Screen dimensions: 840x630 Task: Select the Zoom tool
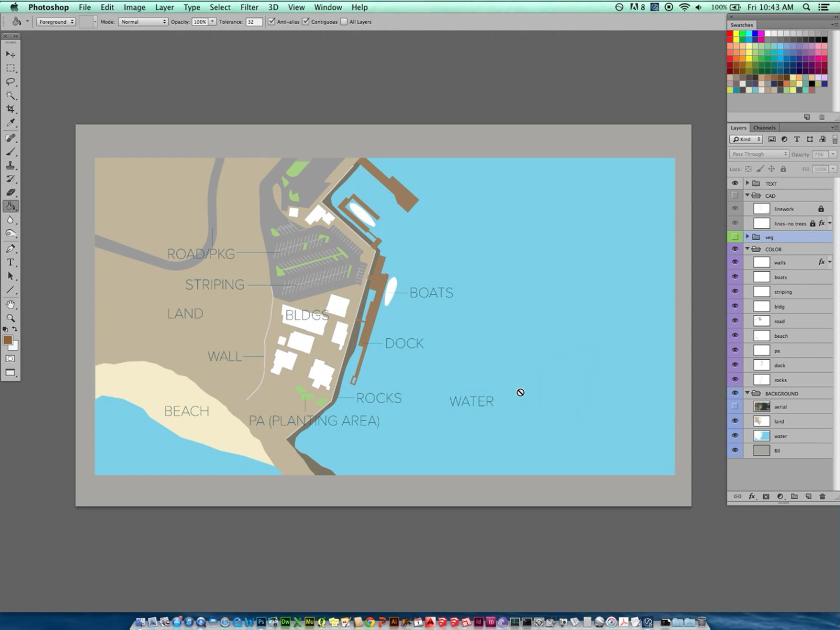pos(10,318)
